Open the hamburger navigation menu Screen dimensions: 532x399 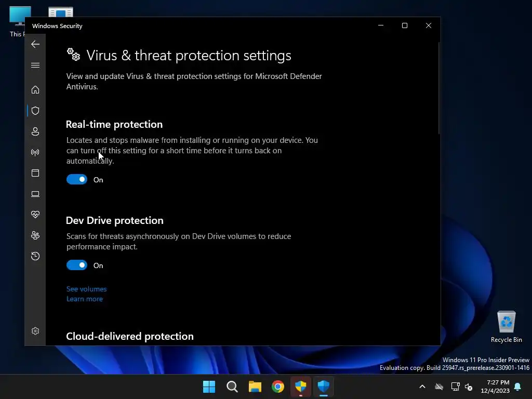[35, 65]
